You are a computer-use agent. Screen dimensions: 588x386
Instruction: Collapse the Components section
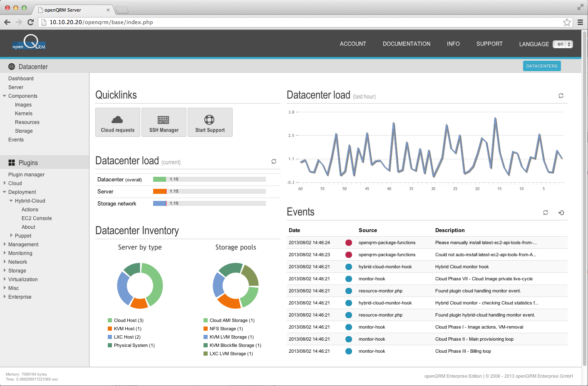4,96
